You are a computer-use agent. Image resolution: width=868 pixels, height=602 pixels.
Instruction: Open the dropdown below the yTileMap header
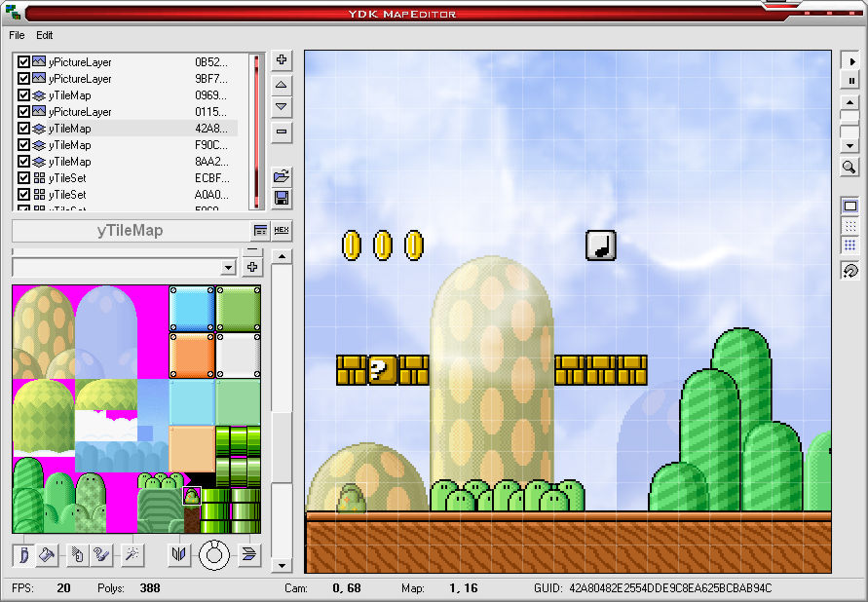pos(229,267)
